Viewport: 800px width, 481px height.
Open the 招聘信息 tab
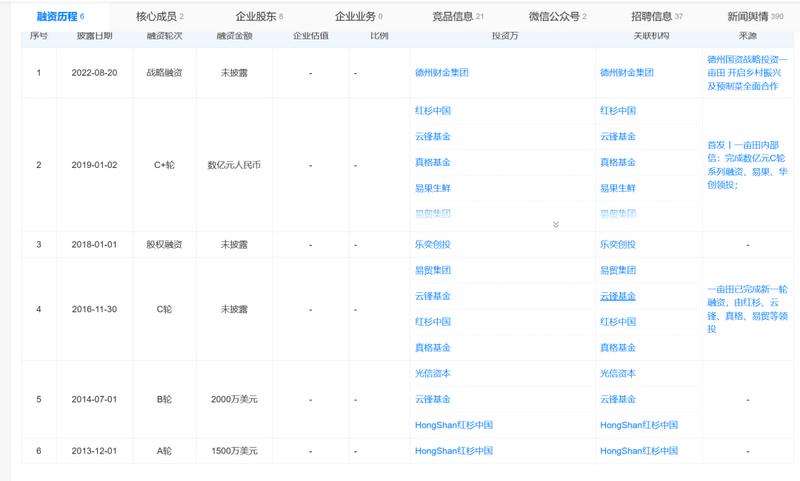point(657,16)
